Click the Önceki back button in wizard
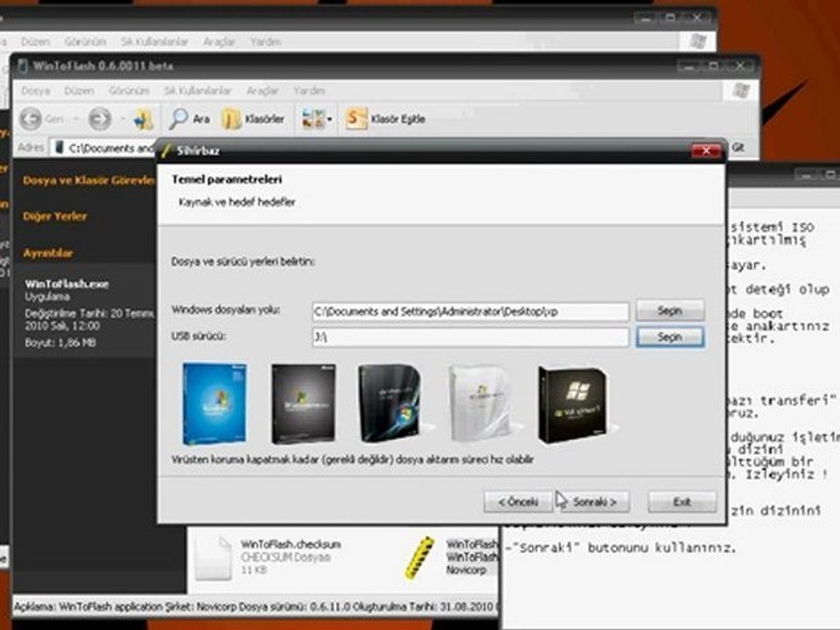The height and width of the screenshot is (630, 840). point(518,502)
